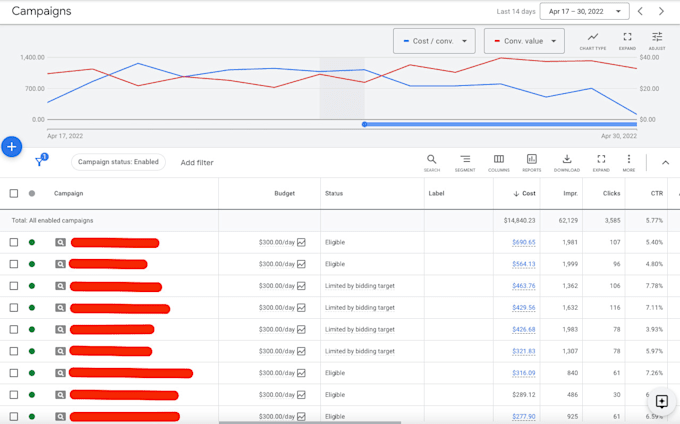Click the Add filter link
The width and height of the screenshot is (680, 424).
click(x=197, y=163)
